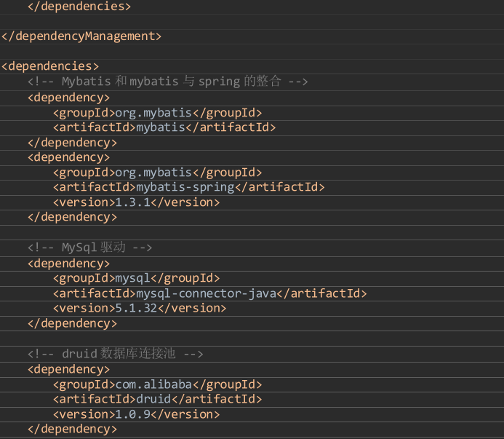Click the Mybatis spring integration comment line
504x439 pixels.
click(x=168, y=82)
